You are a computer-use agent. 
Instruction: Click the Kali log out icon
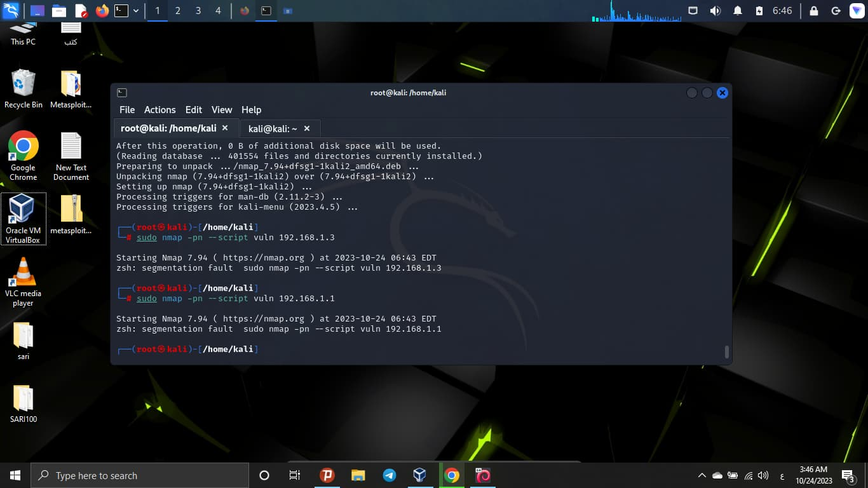(x=836, y=11)
